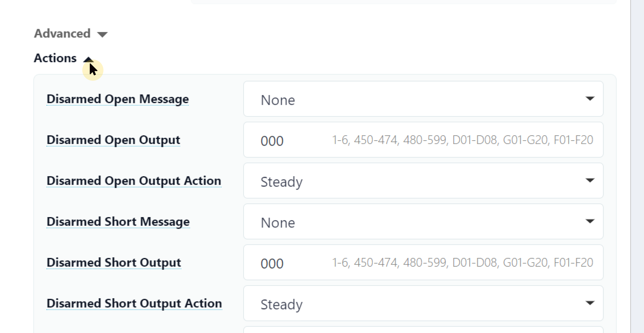Click the 'Steady' value in Disarmed Open Output Action
This screenshot has height=333, width=644.
[x=281, y=182]
